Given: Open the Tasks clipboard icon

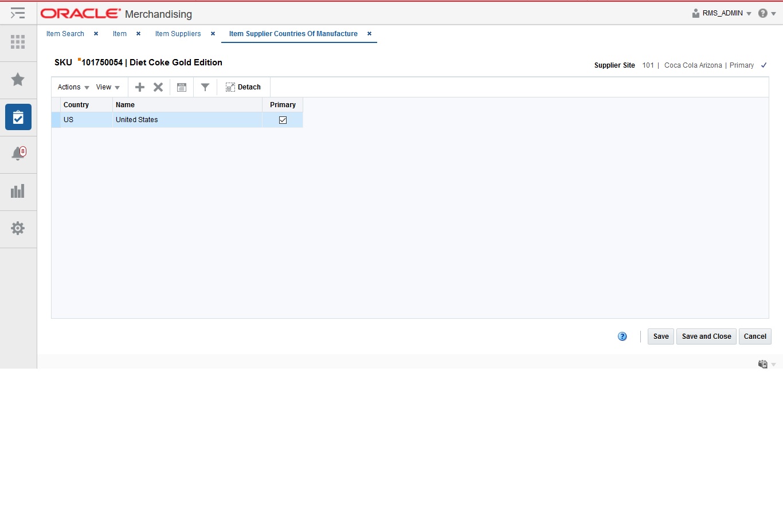Looking at the screenshot, I should 18,117.
